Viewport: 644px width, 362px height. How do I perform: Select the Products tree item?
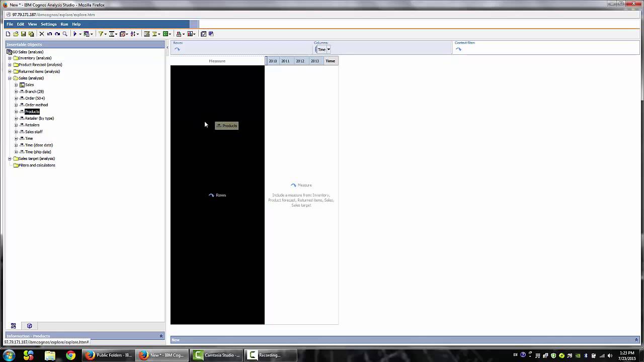click(32, 112)
